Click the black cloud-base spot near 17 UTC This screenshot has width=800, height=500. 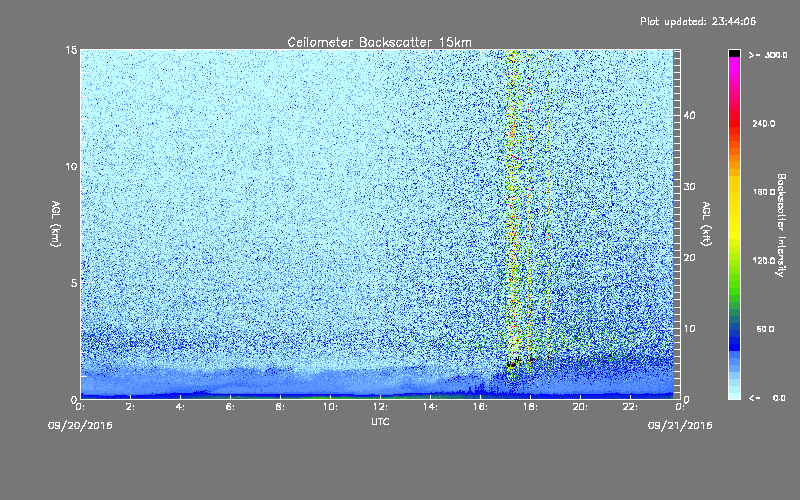(x=511, y=364)
